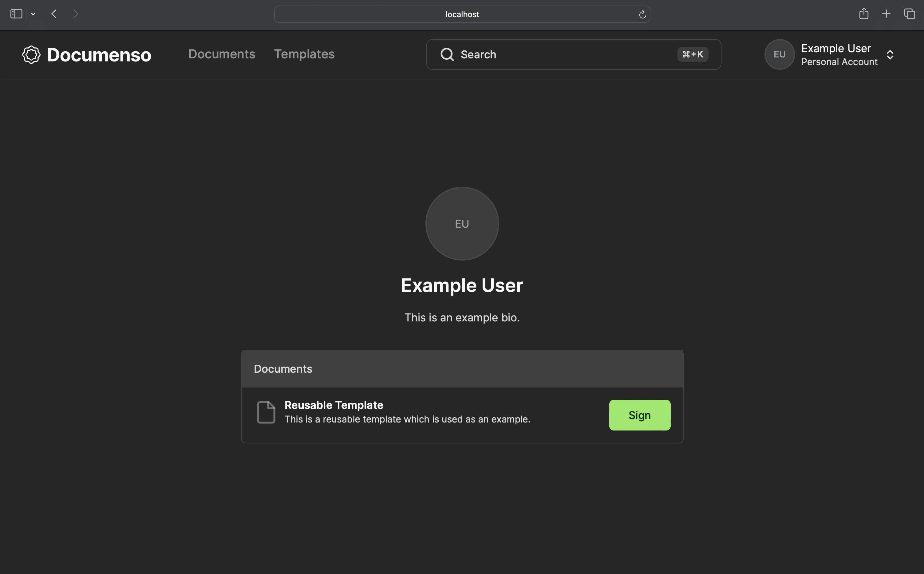
Task: Click the browser refresh icon
Action: [x=641, y=14]
